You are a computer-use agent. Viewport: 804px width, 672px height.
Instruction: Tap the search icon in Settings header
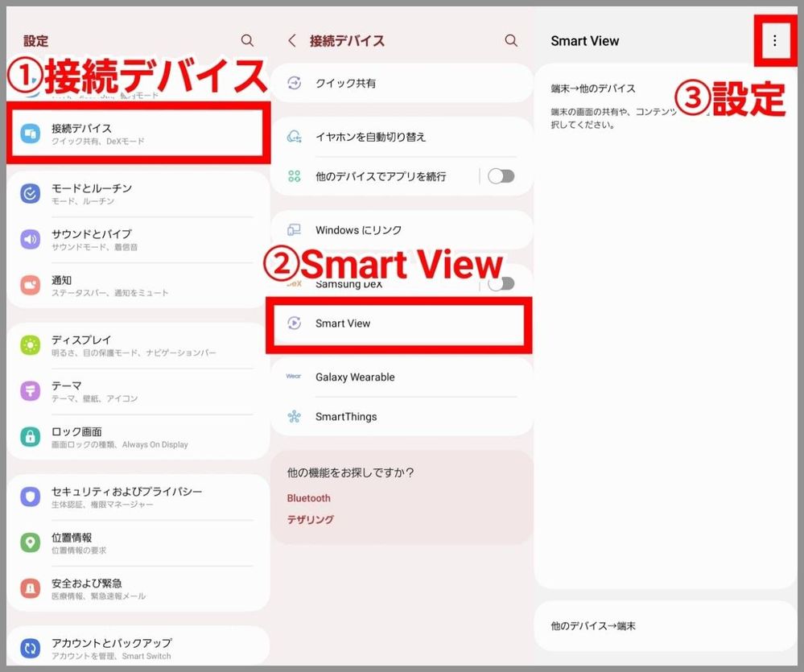coord(247,40)
